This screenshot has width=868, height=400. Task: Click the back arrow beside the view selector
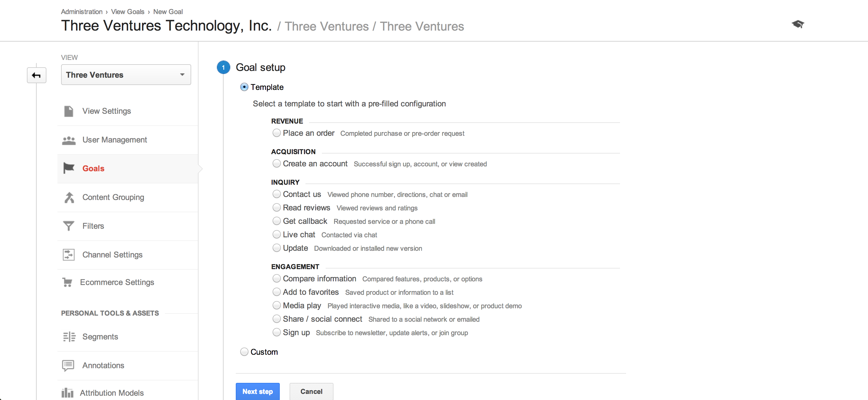[x=36, y=75]
